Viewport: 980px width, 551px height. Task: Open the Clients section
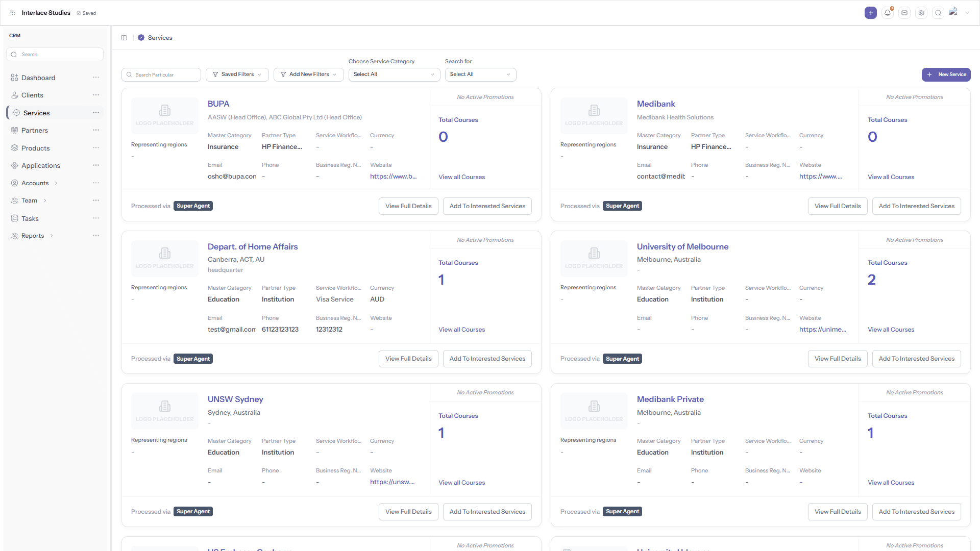(32, 95)
